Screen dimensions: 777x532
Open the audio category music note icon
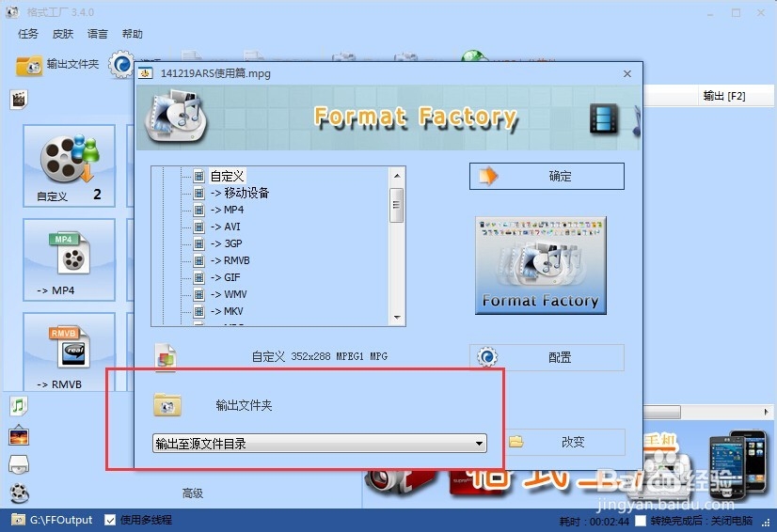[19, 406]
